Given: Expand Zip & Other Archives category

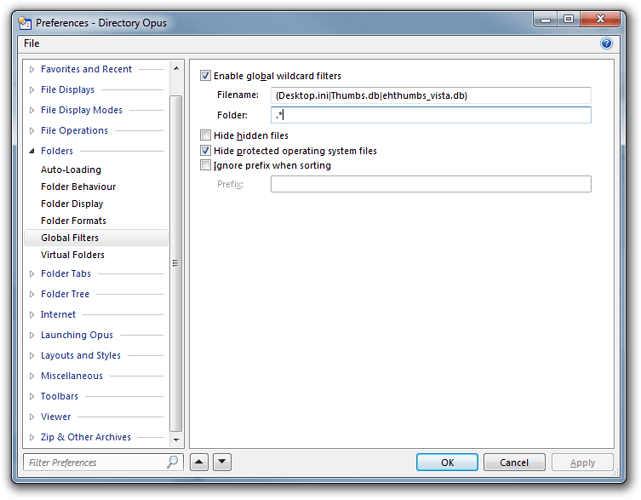Looking at the screenshot, I should [x=32, y=437].
